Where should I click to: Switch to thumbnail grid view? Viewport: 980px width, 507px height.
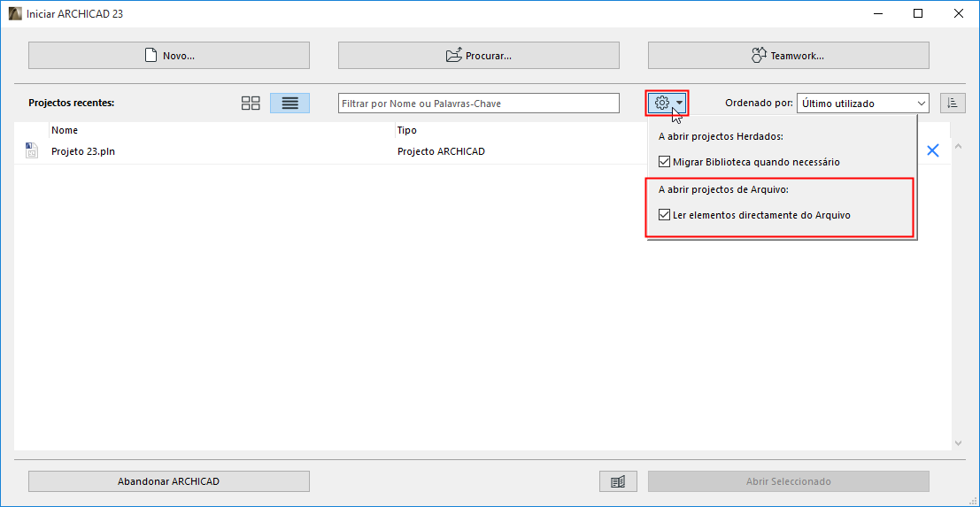tap(251, 103)
